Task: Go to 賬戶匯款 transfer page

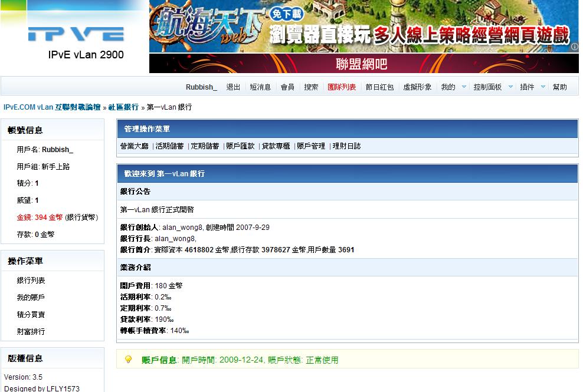Action: (x=241, y=146)
